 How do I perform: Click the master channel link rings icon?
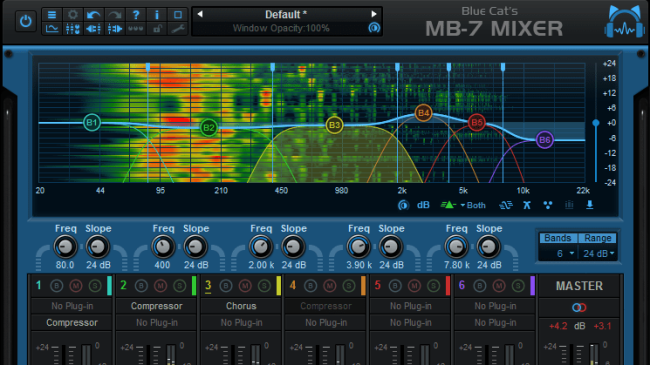click(579, 307)
